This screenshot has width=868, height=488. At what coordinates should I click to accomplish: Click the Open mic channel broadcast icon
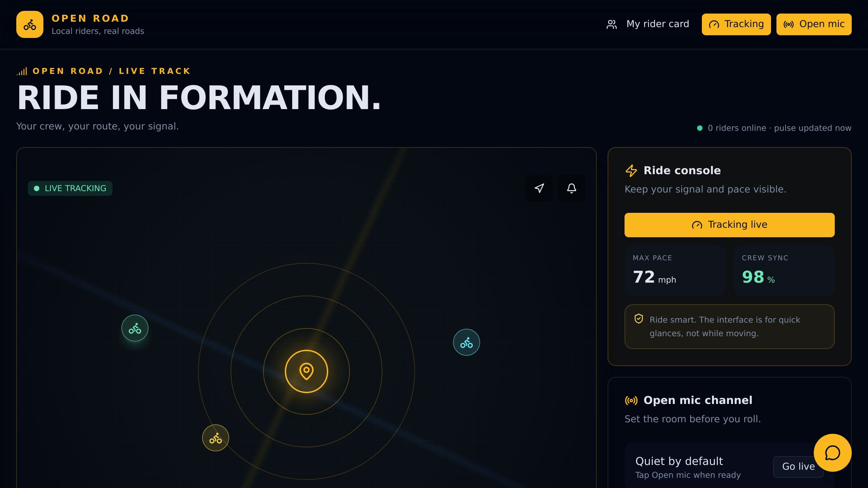click(631, 400)
